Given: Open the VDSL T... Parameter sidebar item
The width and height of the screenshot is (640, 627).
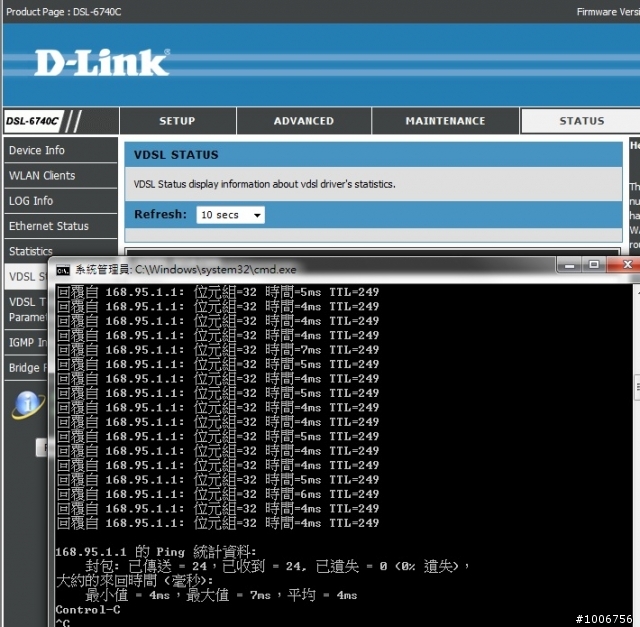Looking at the screenshot, I should (26, 309).
